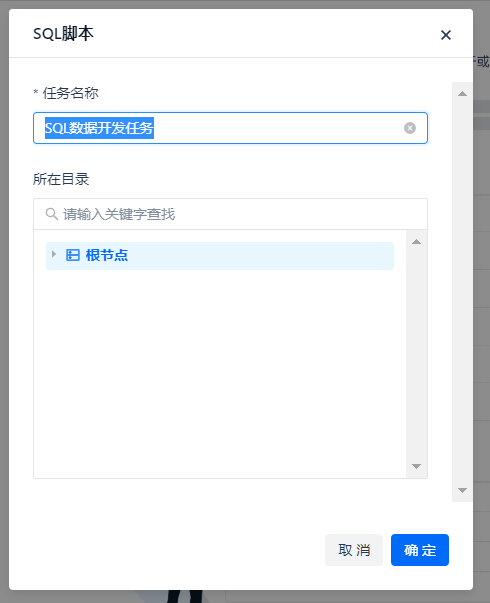Click the root node folder icon
This screenshot has height=603, width=490.
point(73,255)
